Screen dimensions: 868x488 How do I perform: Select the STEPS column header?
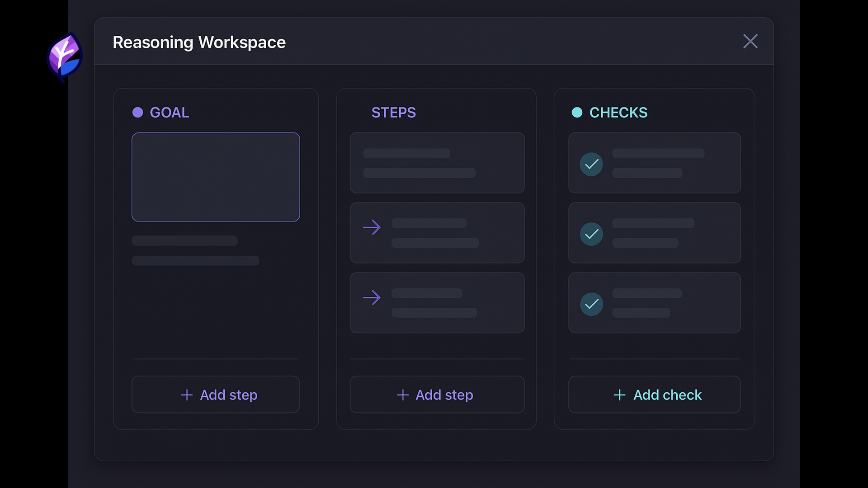[x=393, y=113]
